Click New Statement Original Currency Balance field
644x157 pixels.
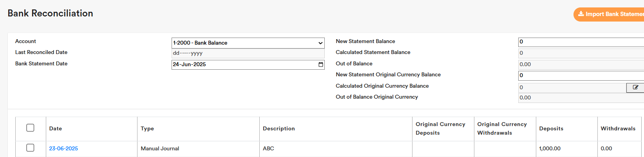(580, 76)
